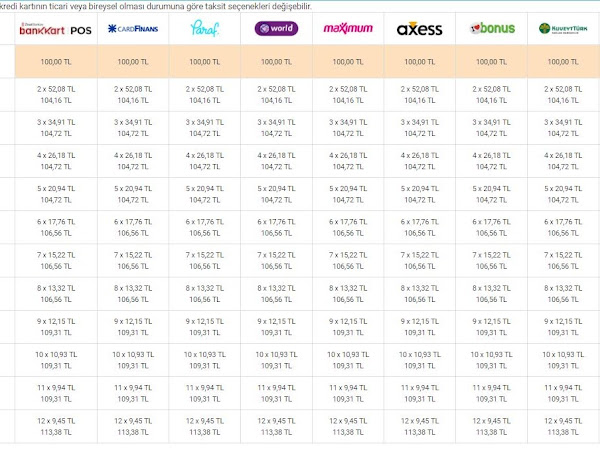Select the CardFinans logo

click(133, 29)
